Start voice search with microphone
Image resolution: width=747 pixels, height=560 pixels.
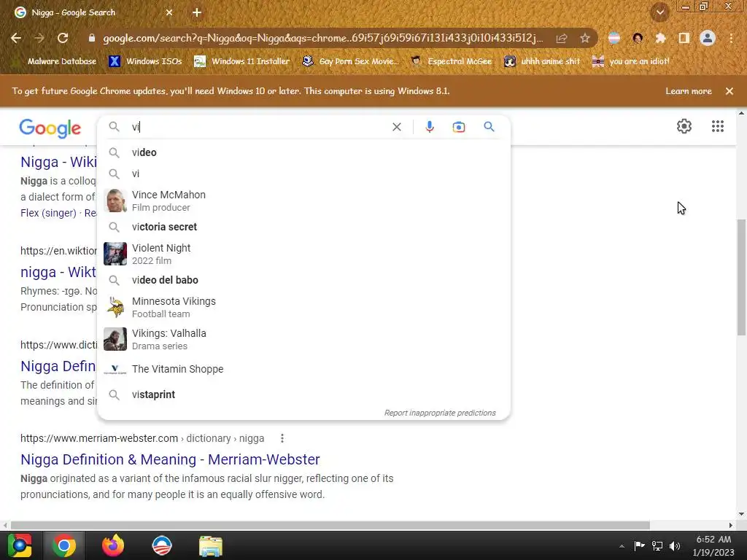point(429,127)
